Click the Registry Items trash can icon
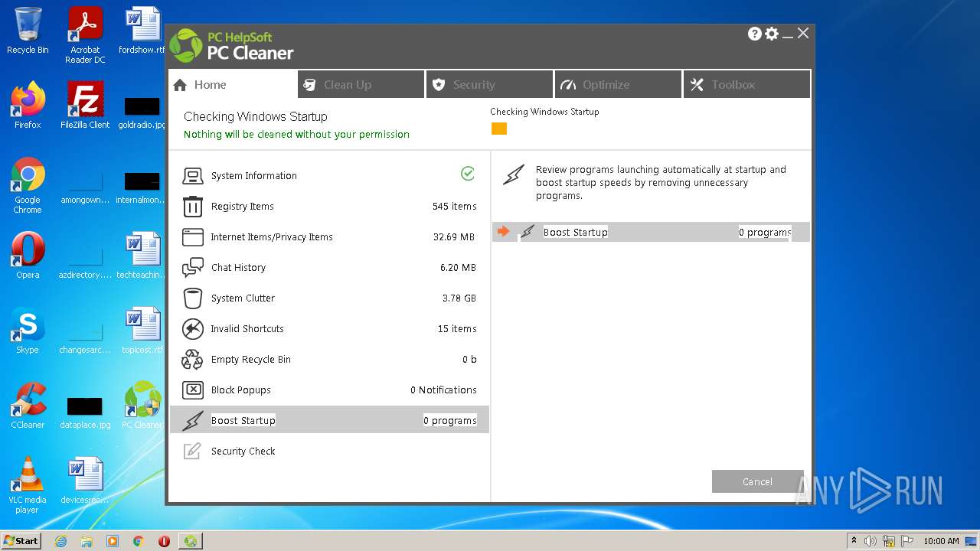The width and height of the screenshot is (980, 551). point(192,207)
